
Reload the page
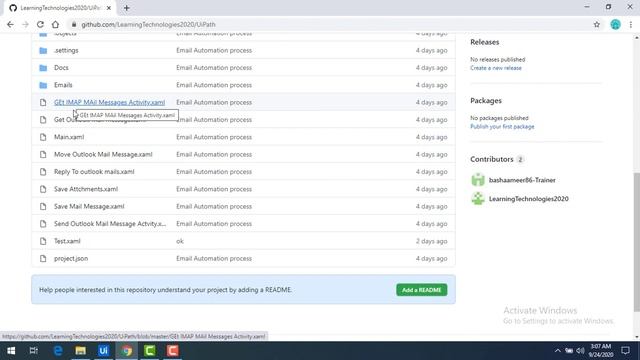40,24
